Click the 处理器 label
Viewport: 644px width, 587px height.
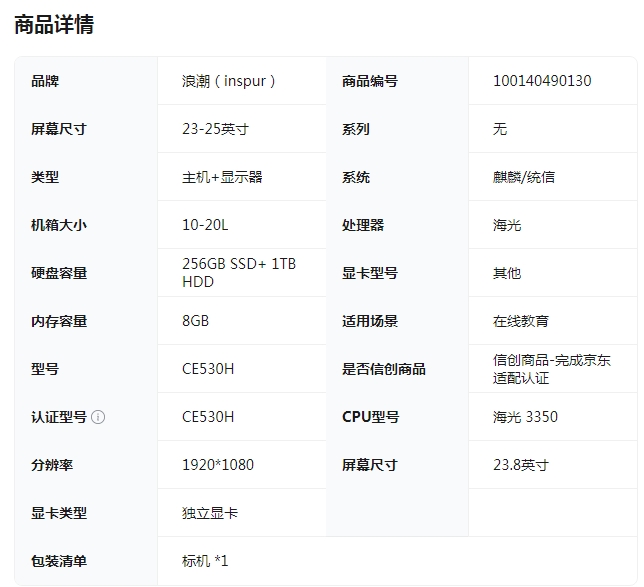click(x=363, y=225)
